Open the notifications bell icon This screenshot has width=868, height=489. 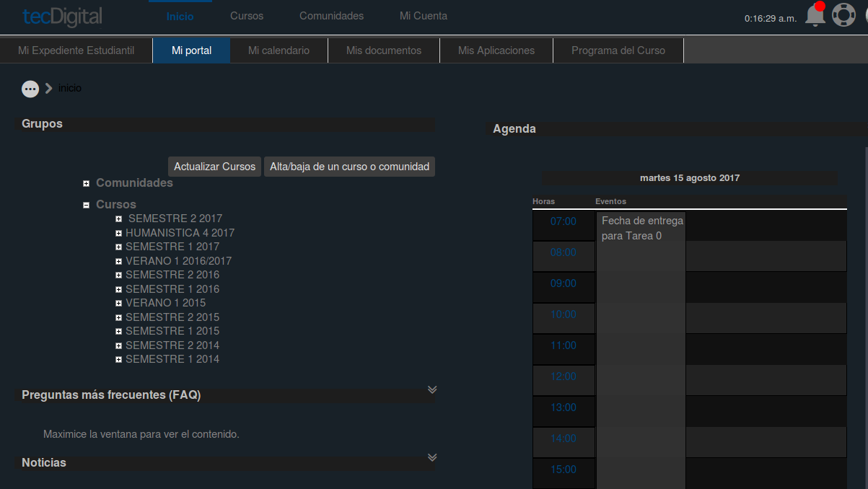[815, 15]
